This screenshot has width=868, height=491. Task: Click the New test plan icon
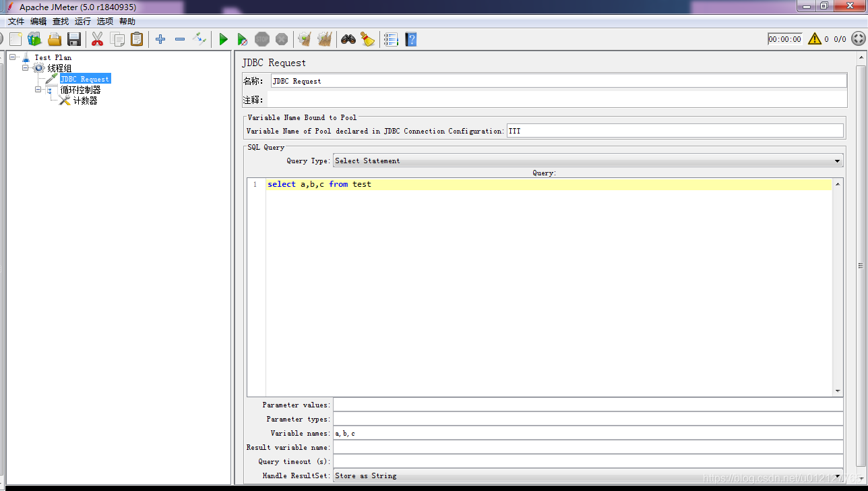click(15, 39)
